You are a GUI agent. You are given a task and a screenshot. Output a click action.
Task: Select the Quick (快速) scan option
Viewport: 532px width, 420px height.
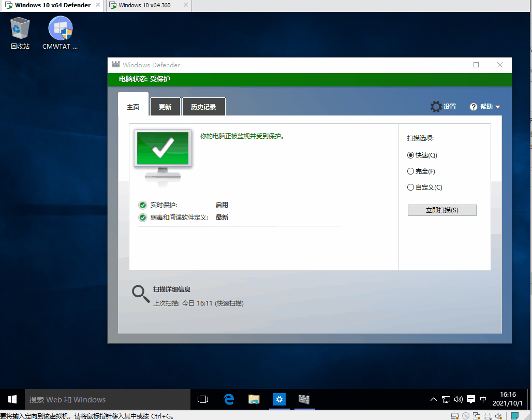pos(422,155)
